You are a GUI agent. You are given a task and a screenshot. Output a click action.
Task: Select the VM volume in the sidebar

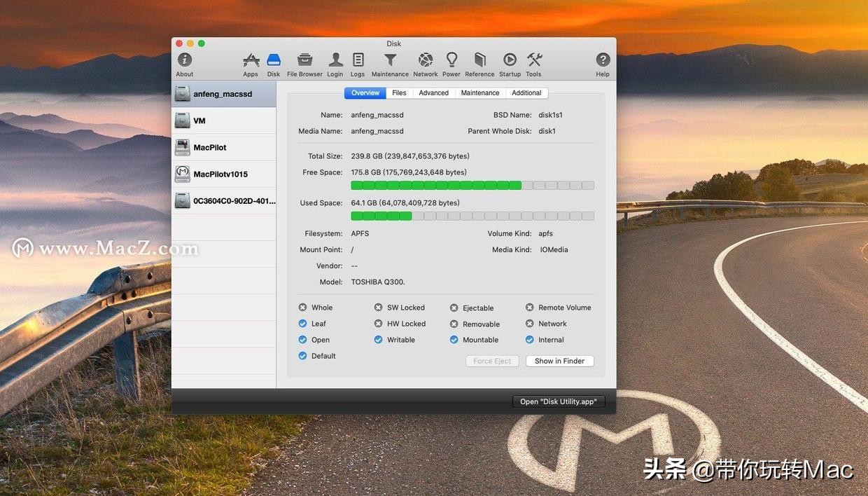223,120
